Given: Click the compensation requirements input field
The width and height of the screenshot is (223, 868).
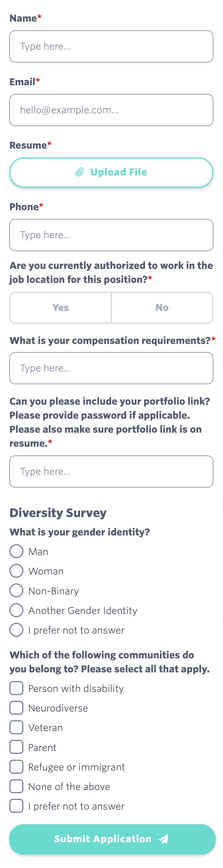Looking at the screenshot, I should pos(111,368).
